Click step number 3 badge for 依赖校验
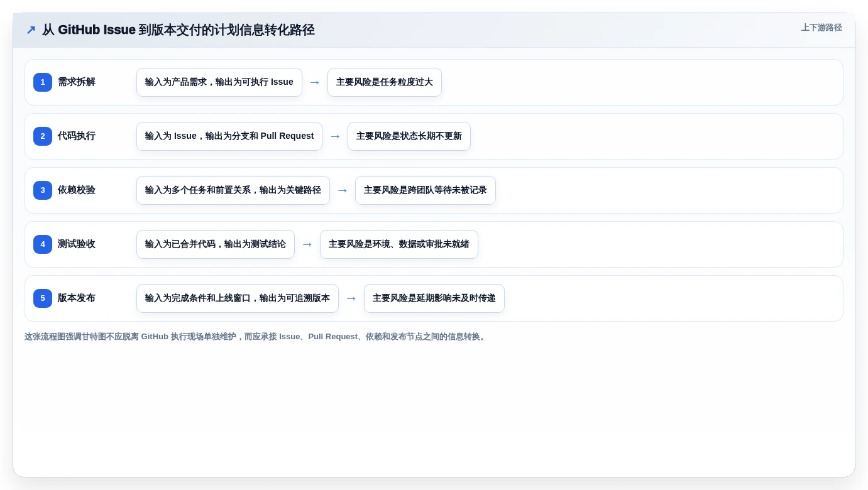The image size is (868, 490). [43, 190]
